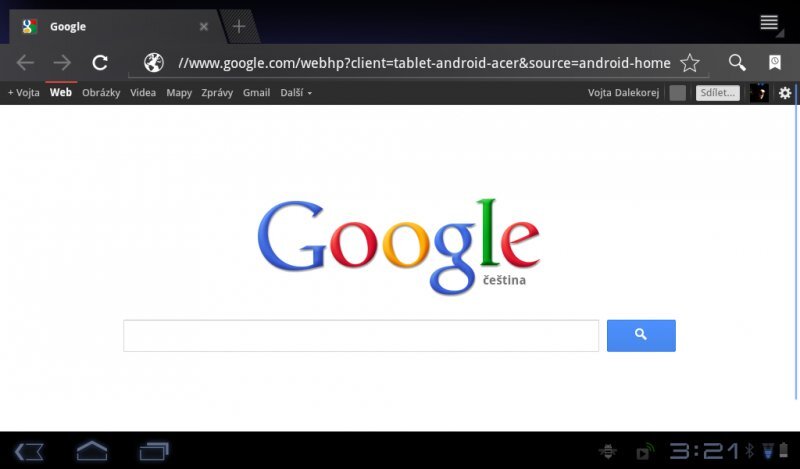Close the Google tab

tap(204, 27)
